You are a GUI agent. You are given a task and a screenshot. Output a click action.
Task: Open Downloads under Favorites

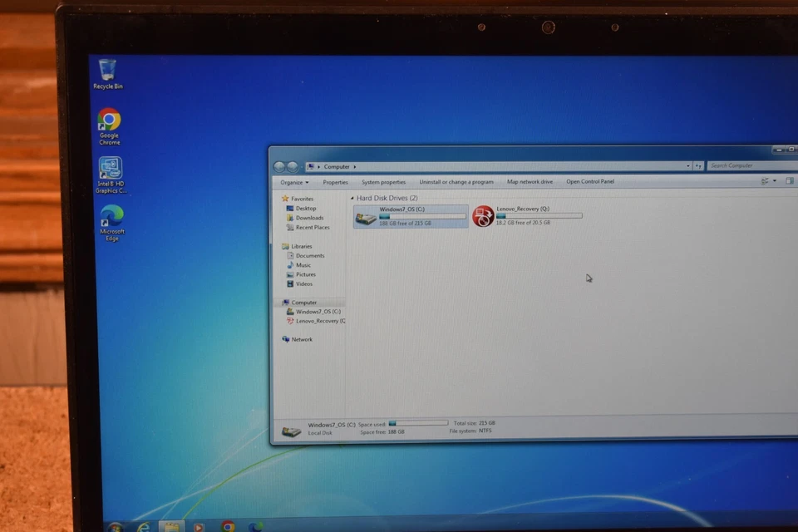click(x=306, y=218)
